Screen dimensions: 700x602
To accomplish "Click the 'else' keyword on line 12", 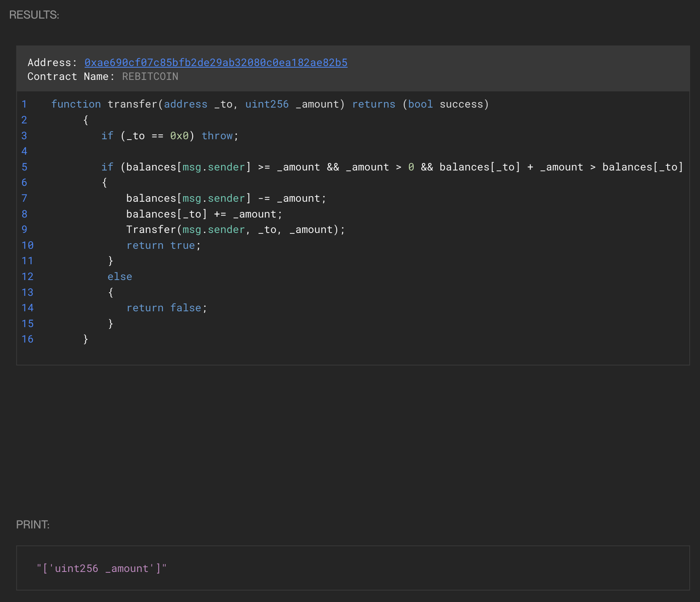I will (120, 276).
